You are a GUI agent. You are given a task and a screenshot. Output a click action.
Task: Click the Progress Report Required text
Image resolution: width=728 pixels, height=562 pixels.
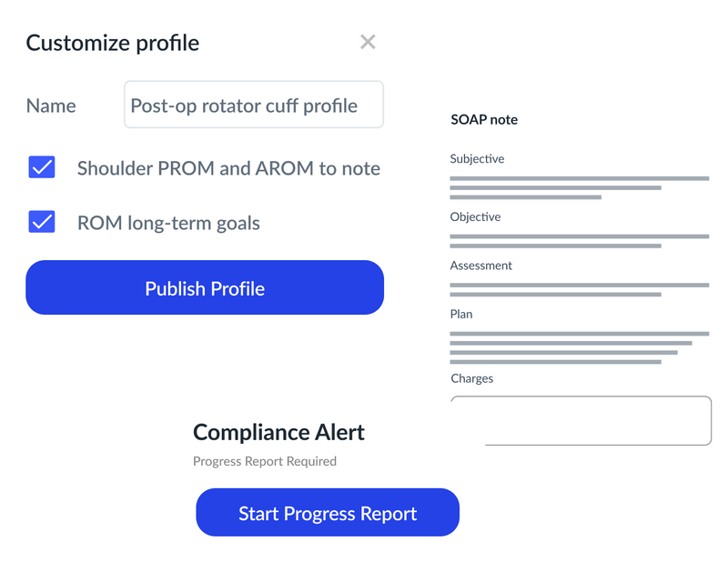tap(263, 461)
